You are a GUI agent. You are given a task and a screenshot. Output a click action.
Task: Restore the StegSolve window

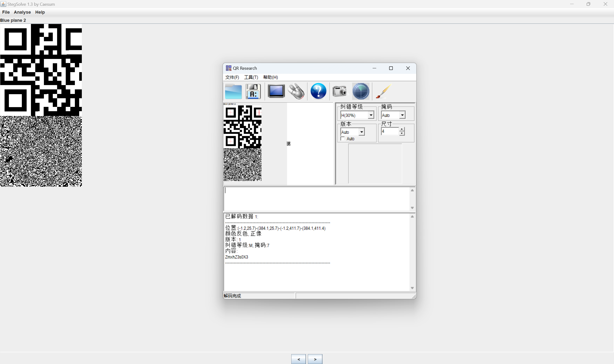pos(588,4)
